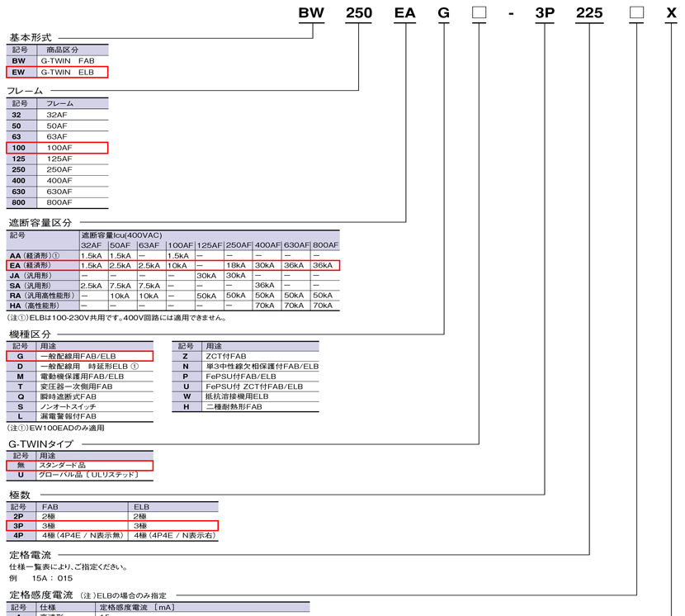Select the 'L 漏電警報付FAB' row
This screenshot has width=685, height=616.
[80, 417]
